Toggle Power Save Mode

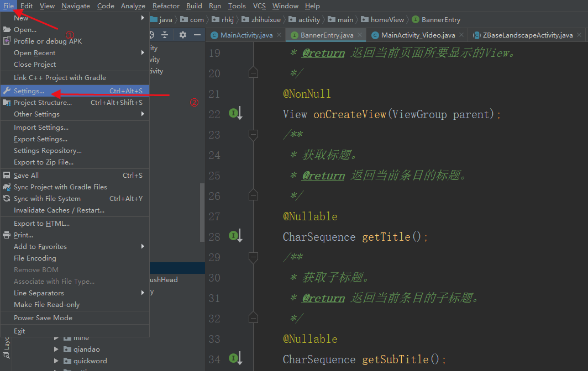[75, 318]
